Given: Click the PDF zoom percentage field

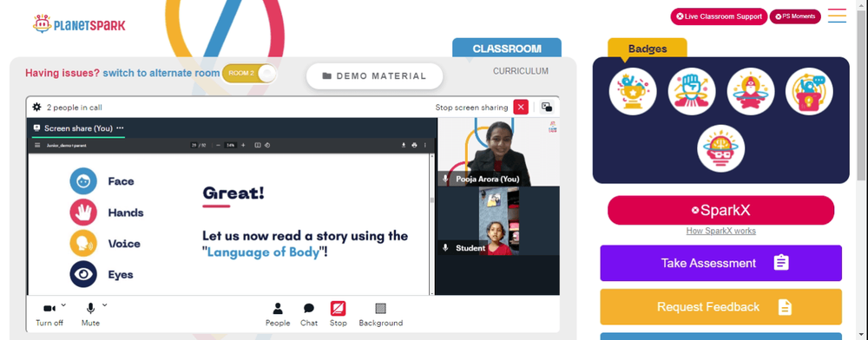Looking at the screenshot, I should (230, 146).
